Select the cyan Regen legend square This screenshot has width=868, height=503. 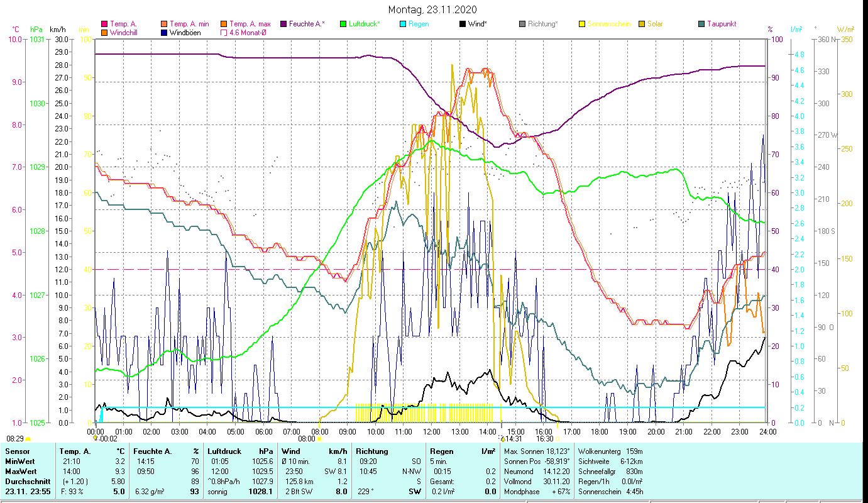pyautogui.click(x=403, y=25)
